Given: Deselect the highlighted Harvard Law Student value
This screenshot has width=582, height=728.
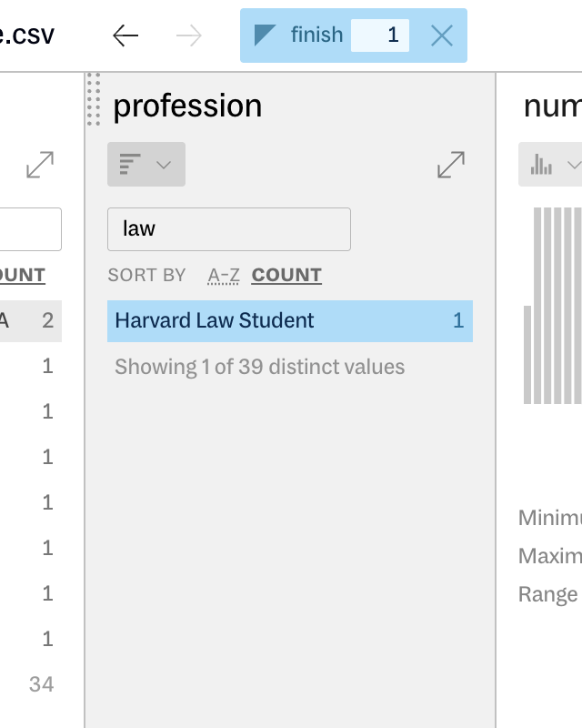Looking at the screenshot, I should 273,321.
